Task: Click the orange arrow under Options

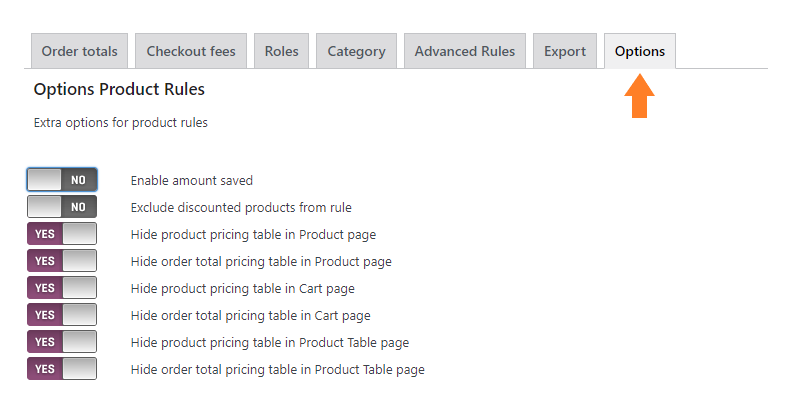Action: point(639,96)
